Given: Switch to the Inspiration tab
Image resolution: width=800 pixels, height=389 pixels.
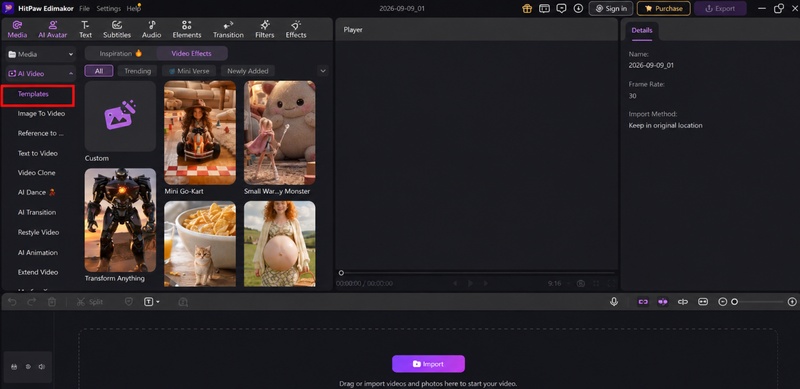Looking at the screenshot, I should (121, 53).
